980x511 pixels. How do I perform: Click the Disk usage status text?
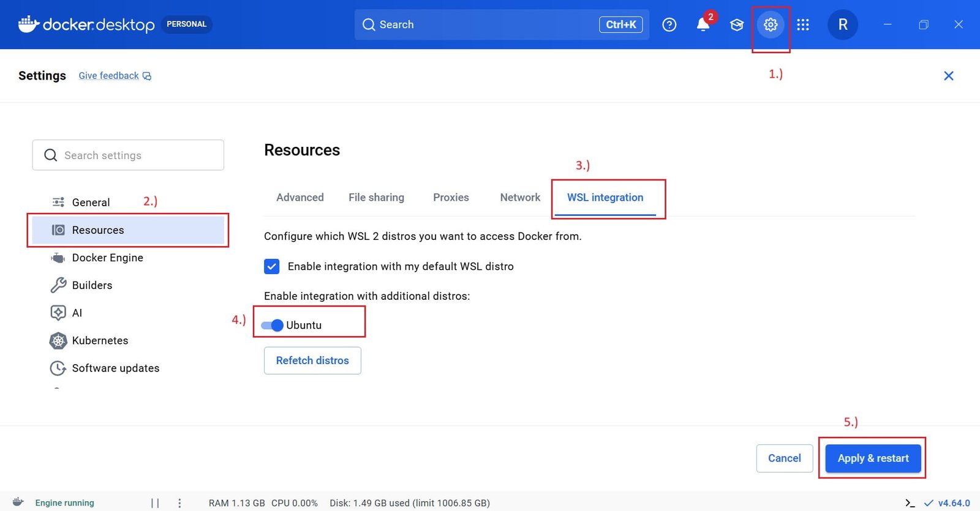point(410,503)
